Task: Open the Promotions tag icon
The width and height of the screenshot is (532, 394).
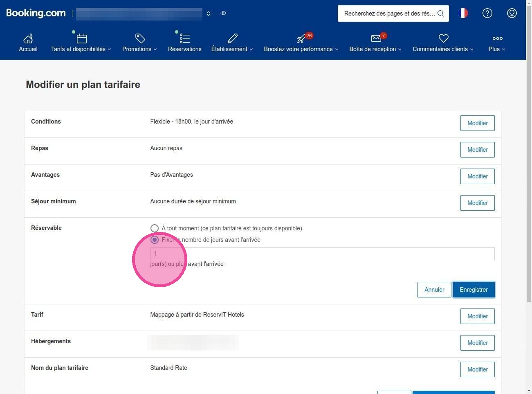Action: [x=140, y=38]
